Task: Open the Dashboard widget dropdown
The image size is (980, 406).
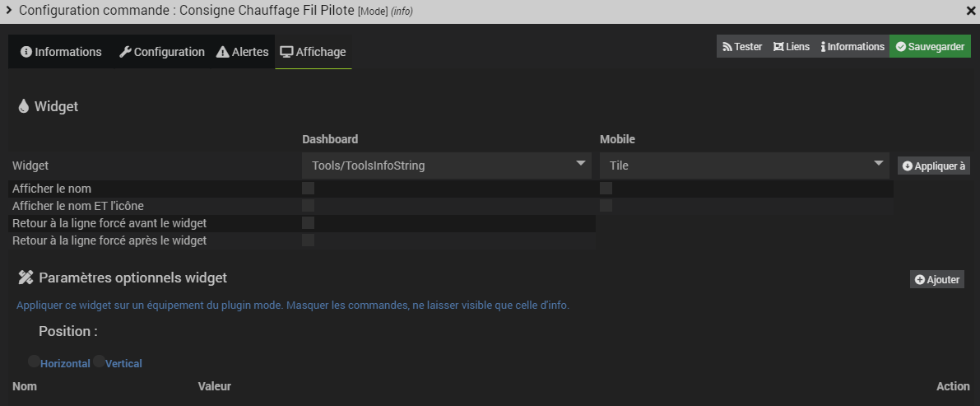Action: click(x=446, y=166)
